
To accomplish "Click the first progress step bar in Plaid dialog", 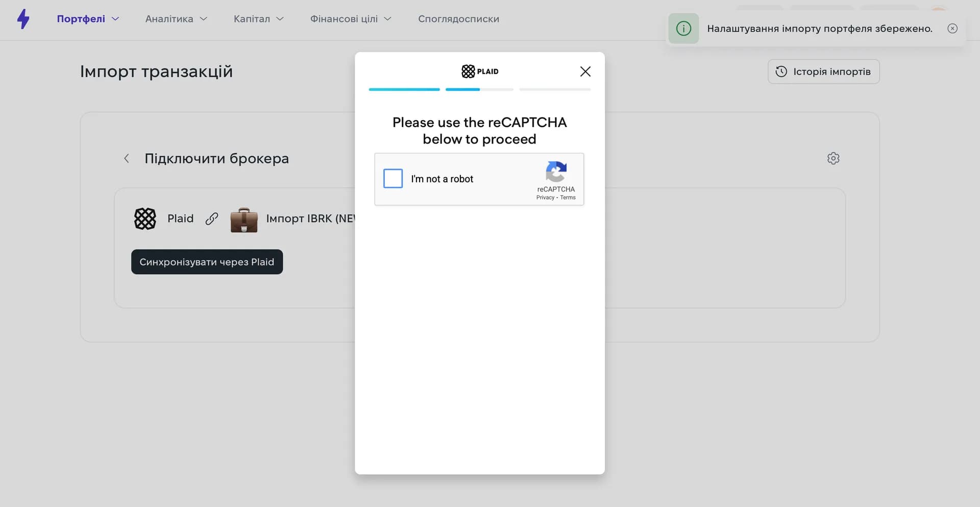I will (404, 89).
